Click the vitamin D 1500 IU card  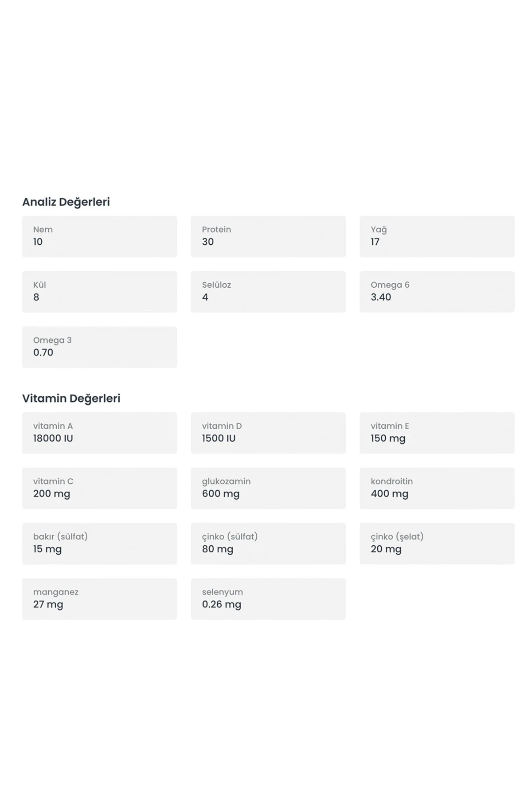pyautogui.click(x=268, y=433)
